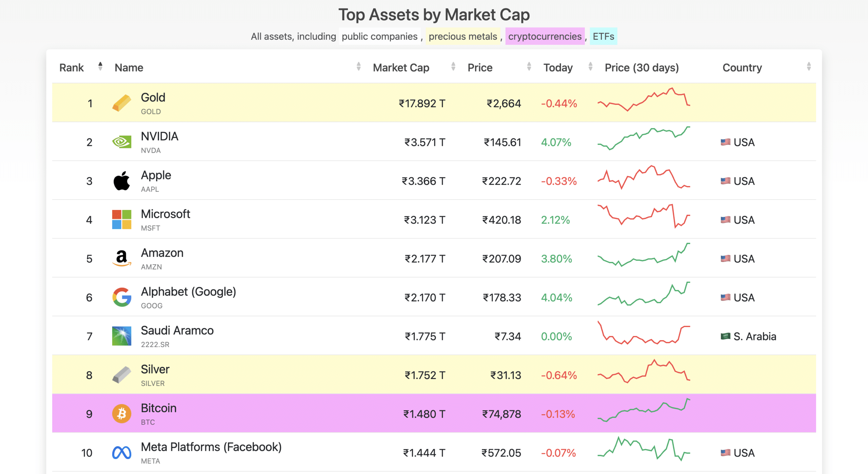Open the public companies category link
The image size is (868, 474).
(x=379, y=36)
